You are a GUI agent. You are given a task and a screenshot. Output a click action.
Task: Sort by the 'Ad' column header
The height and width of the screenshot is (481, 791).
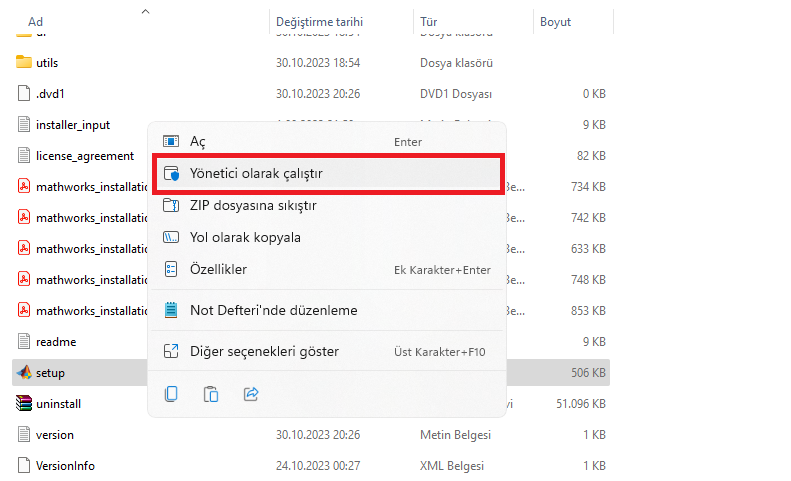(x=36, y=21)
